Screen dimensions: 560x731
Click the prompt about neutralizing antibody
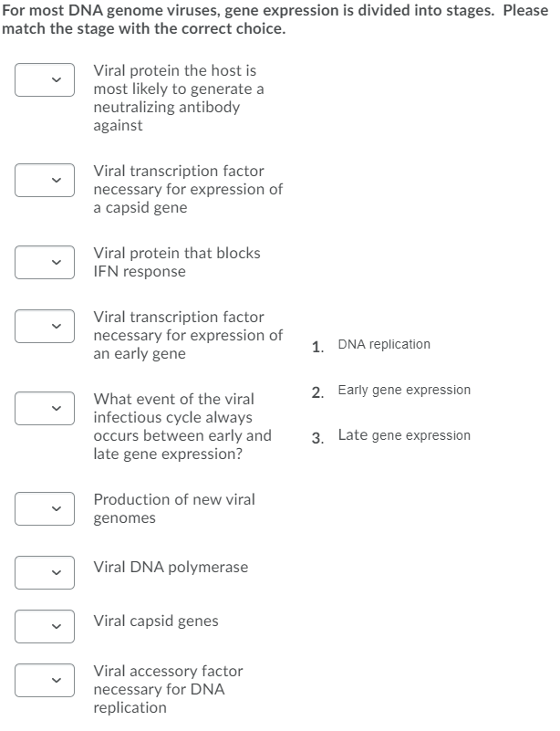(x=178, y=98)
